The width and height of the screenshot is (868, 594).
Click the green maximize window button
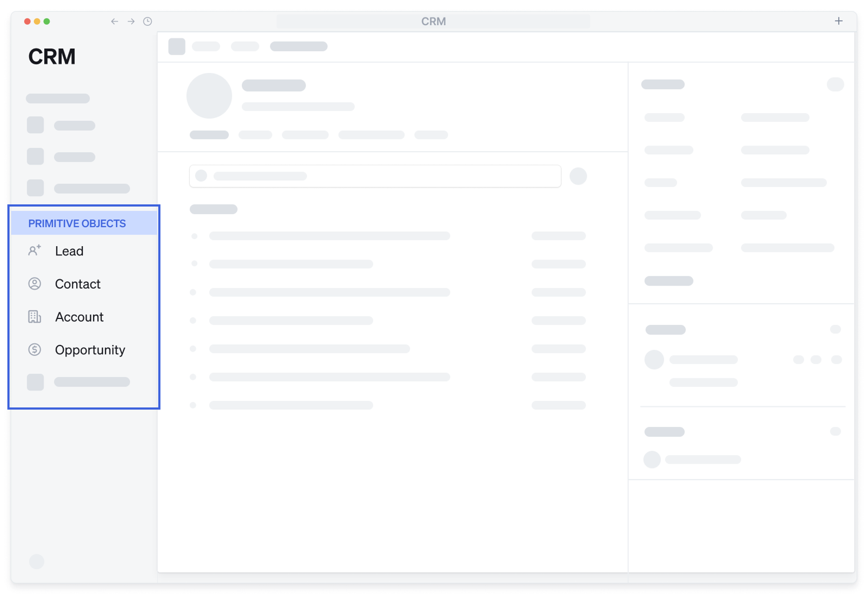point(47,21)
